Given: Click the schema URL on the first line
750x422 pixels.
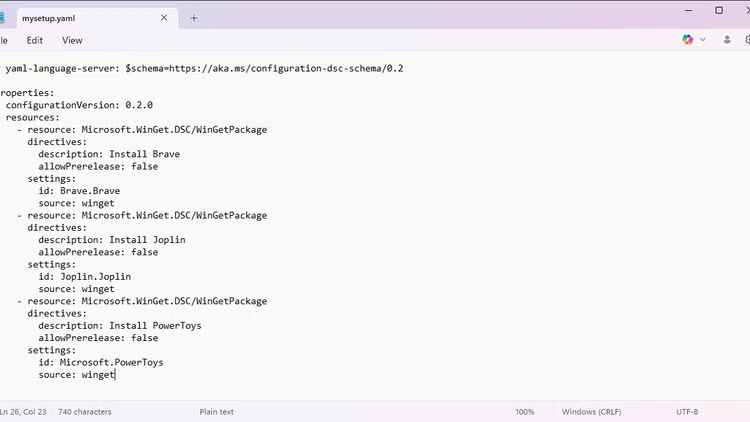Looking at the screenshot, I should coord(286,68).
